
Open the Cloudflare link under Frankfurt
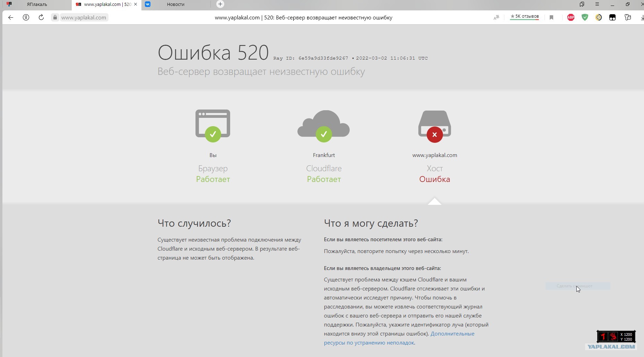click(x=324, y=168)
